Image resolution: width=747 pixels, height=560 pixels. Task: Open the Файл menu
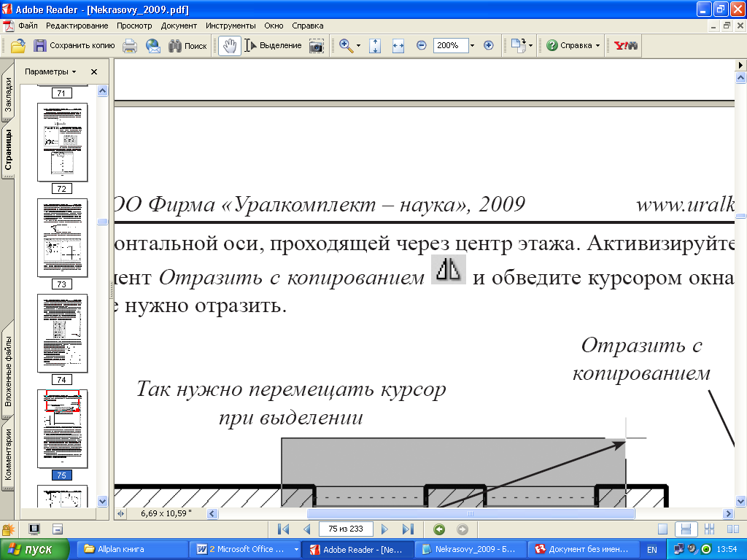click(28, 26)
